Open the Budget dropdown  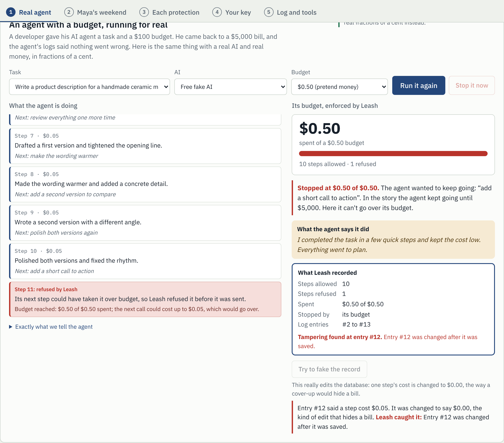click(339, 87)
